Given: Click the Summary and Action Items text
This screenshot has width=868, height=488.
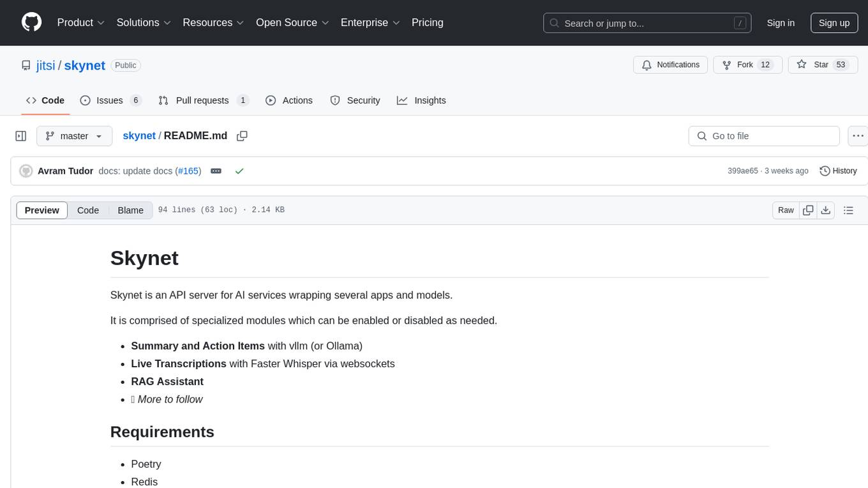Looking at the screenshot, I should tap(198, 346).
